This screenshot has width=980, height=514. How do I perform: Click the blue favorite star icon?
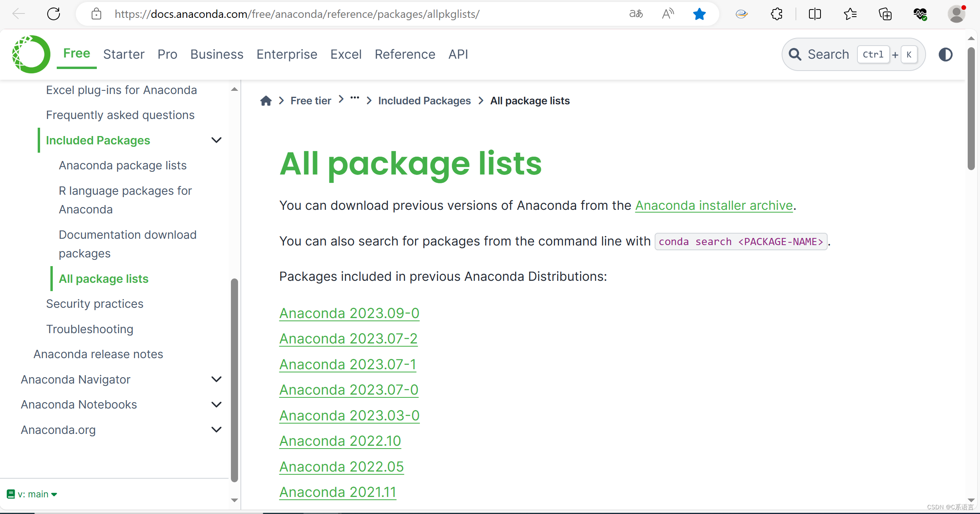click(699, 14)
